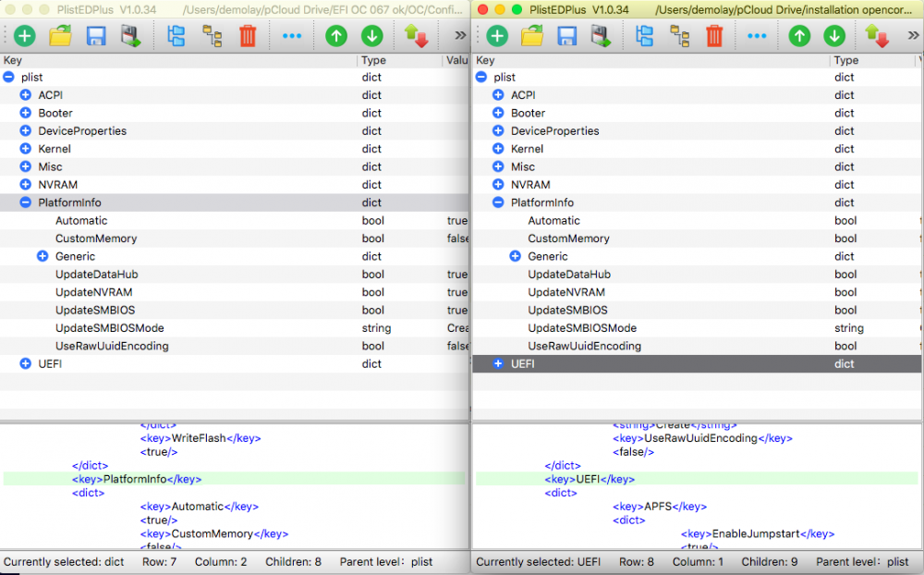Click the Key column header in right window
Image resolution: width=924 pixels, height=575 pixels.
coord(650,60)
